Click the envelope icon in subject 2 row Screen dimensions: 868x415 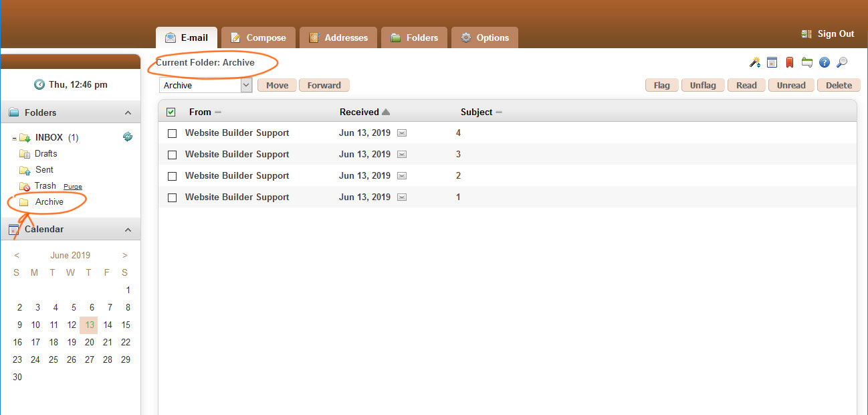pos(402,176)
